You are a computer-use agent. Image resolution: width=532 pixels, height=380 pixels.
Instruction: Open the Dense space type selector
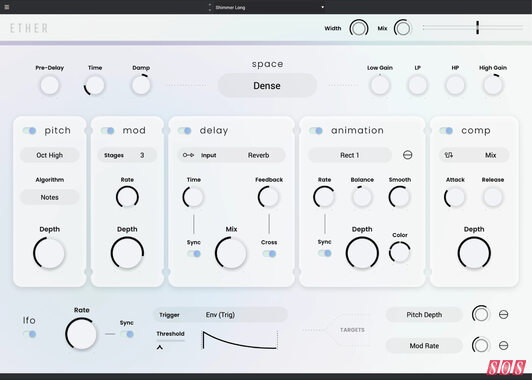click(267, 86)
